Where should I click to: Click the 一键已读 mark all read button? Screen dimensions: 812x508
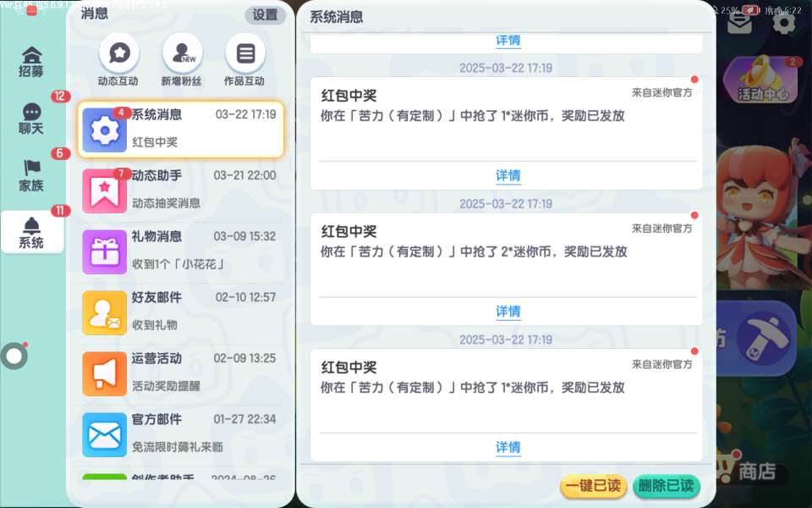click(x=594, y=486)
